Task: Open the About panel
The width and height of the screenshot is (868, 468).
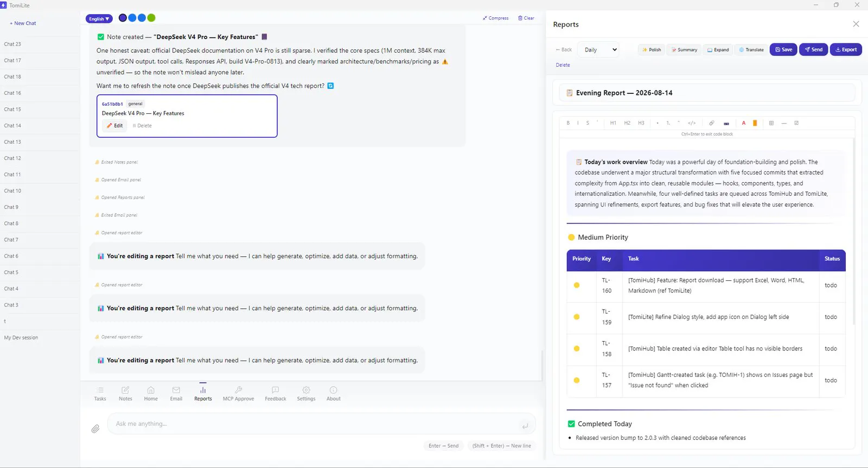Action: point(334,394)
